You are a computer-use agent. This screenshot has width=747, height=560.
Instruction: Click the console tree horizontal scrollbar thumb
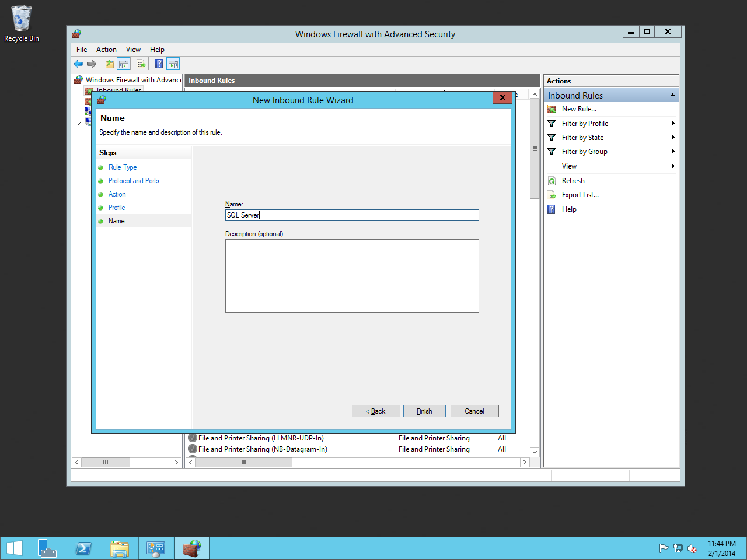(x=106, y=462)
